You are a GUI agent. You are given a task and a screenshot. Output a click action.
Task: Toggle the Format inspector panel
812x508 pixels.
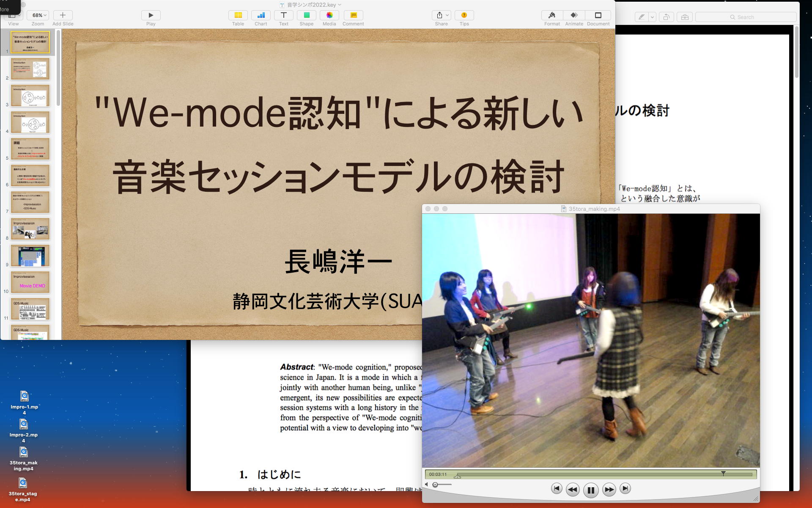point(551,16)
